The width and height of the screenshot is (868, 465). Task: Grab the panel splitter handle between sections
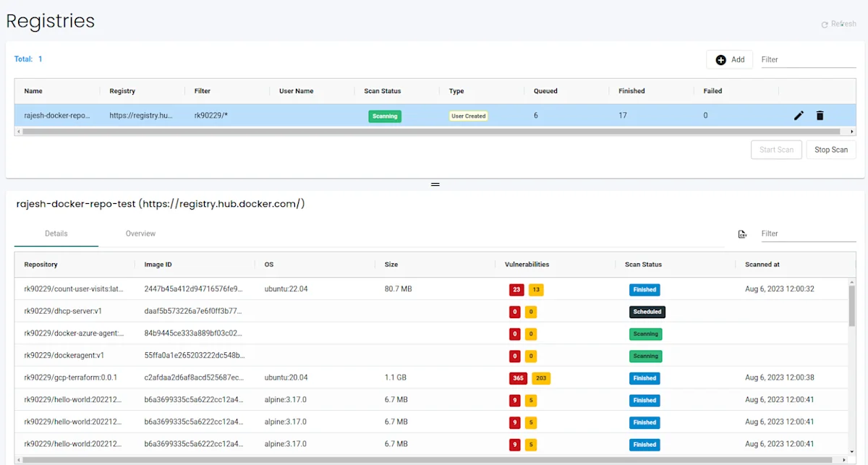[x=435, y=184]
